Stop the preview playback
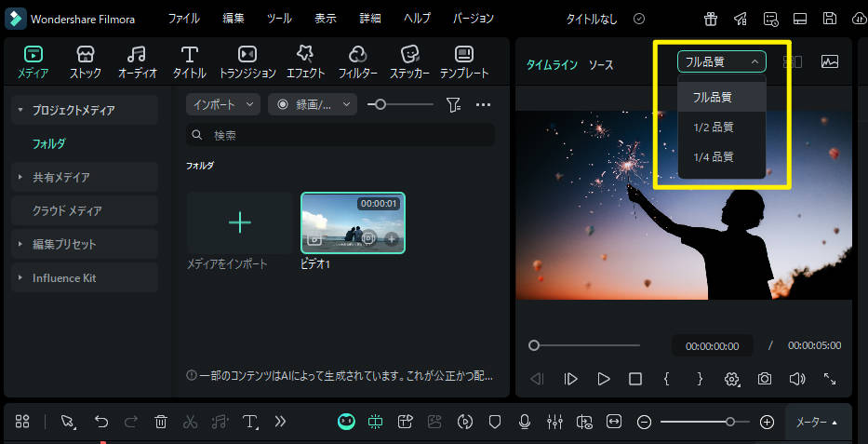The height and width of the screenshot is (444, 868). (634, 379)
